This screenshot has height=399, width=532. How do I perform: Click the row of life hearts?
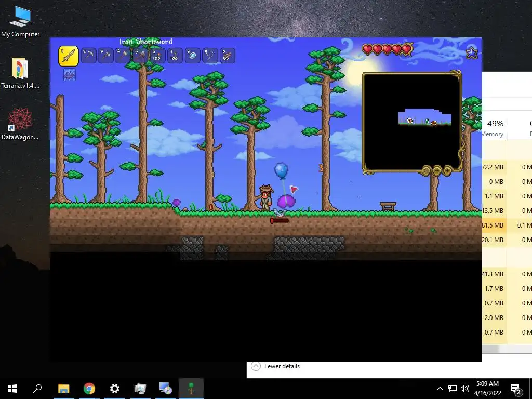click(x=388, y=49)
